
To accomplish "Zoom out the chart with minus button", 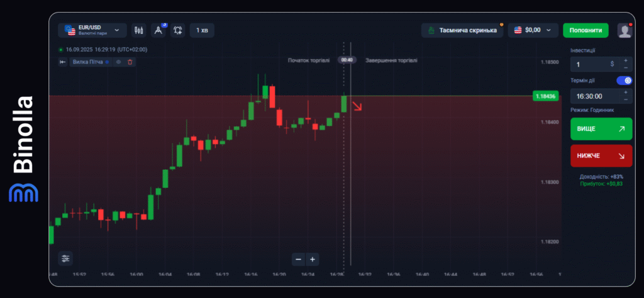I will click(x=298, y=259).
